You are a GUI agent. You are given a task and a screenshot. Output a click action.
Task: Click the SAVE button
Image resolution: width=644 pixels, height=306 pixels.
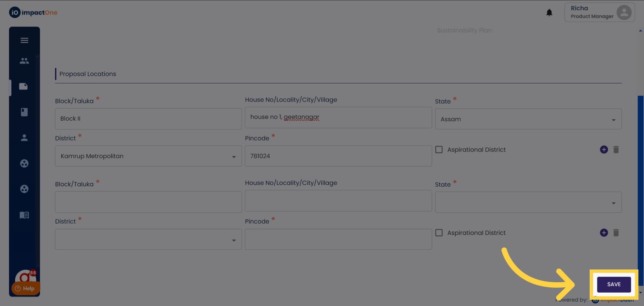click(x=614, y=284)
